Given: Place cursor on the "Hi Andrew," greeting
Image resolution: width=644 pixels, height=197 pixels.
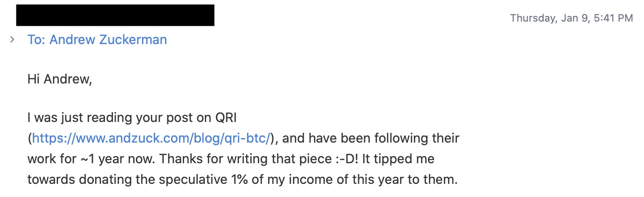Looking at the screenshot, I should 60,80.
